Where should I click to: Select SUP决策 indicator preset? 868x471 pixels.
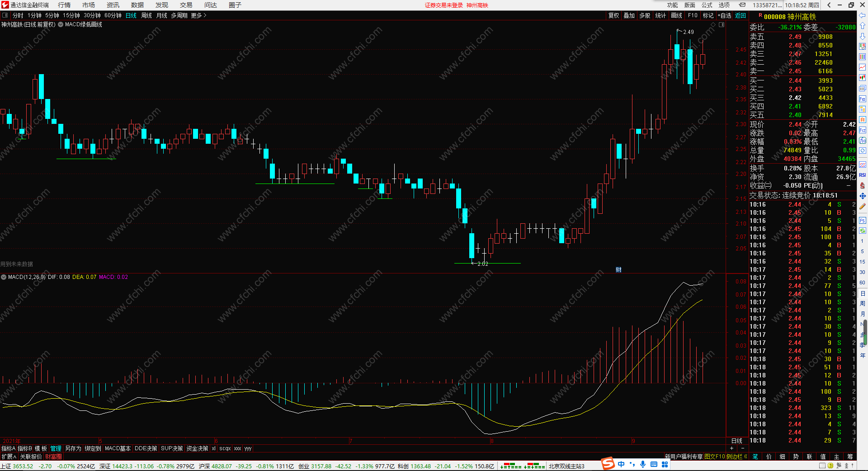[172, 448]
